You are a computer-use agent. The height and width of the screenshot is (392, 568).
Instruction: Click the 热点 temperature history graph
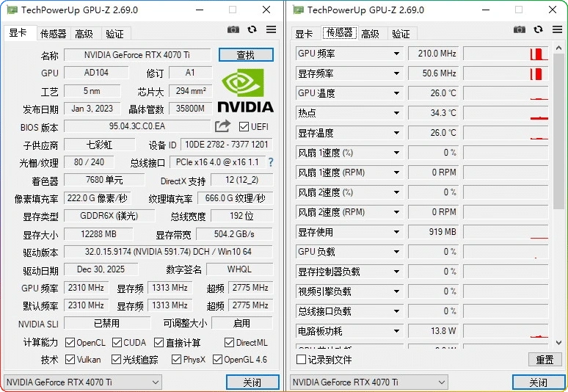(506, 113)
